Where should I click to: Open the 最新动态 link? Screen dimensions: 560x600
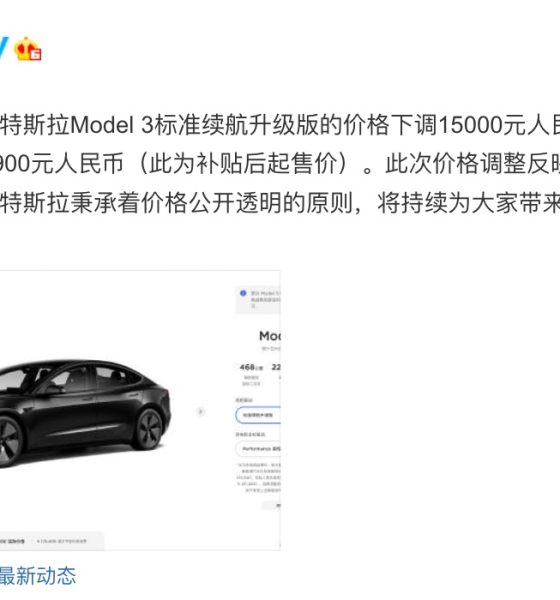pyautogui.click(x=38, y=576)
